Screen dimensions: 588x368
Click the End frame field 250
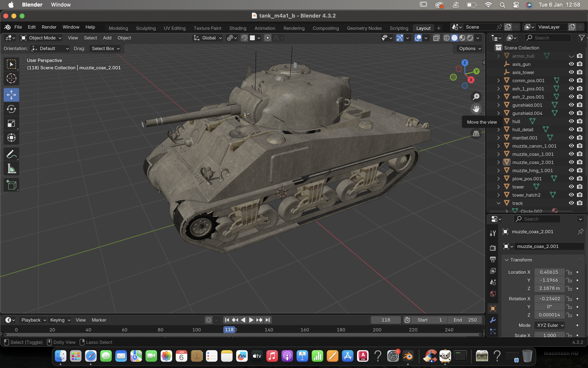coord(465,320)
